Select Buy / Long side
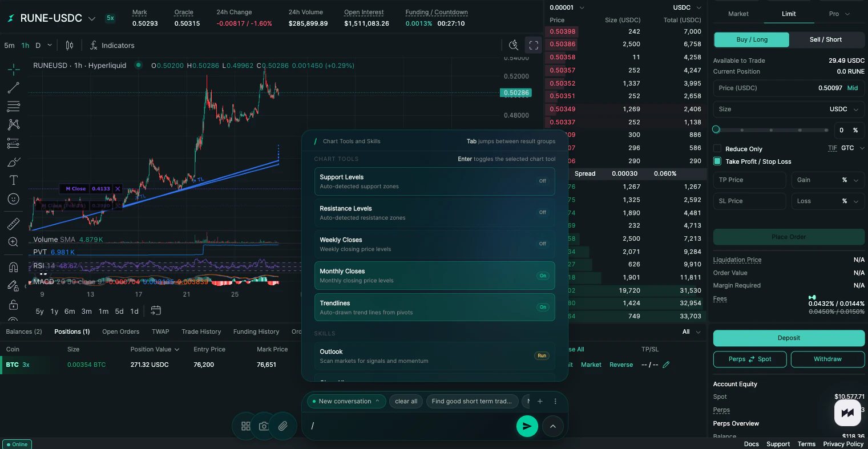Screen dimensions: 868x449 click(x=752, y=39)
